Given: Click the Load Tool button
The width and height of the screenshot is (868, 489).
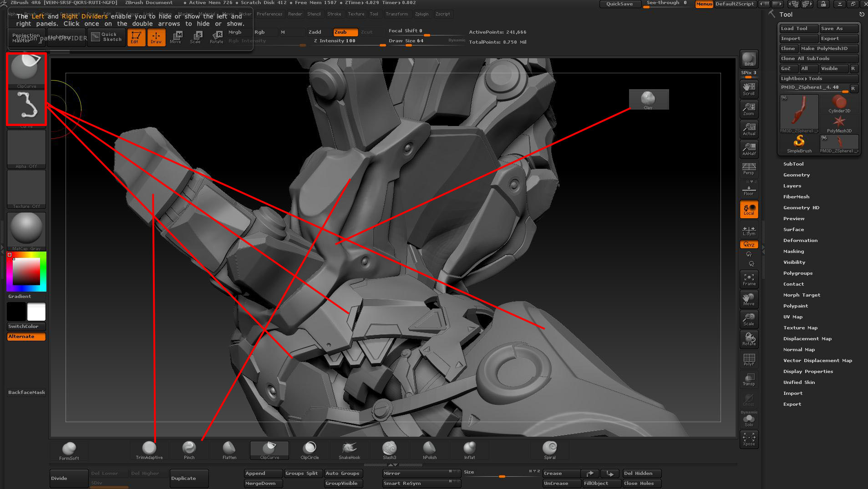Looking at the screenshot, I should coord(799,28).
